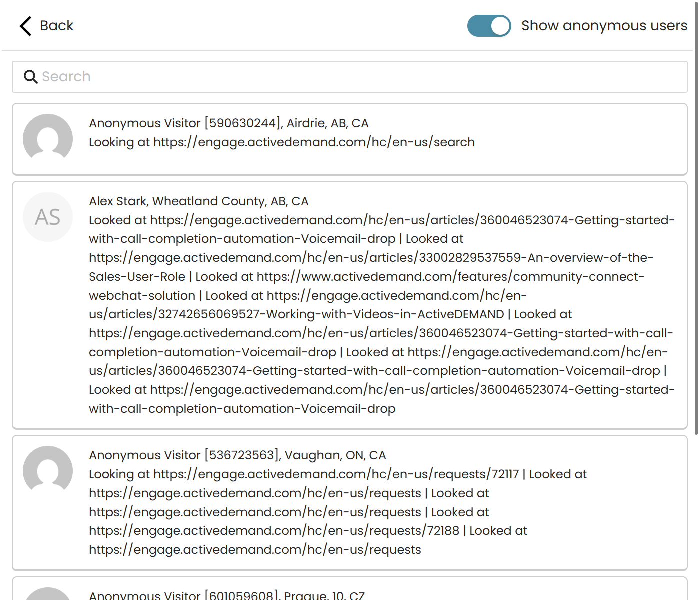Click the Prague visitor avatar icon

coord(48,594)
